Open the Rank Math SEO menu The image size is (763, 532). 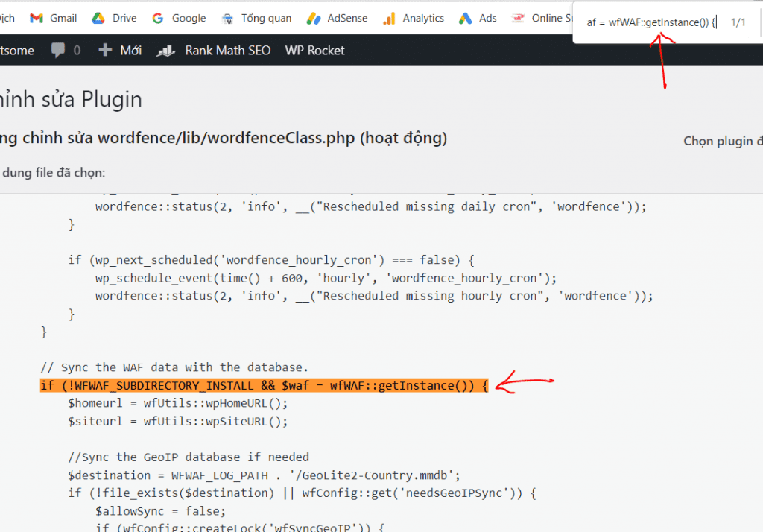click(228, 50)
